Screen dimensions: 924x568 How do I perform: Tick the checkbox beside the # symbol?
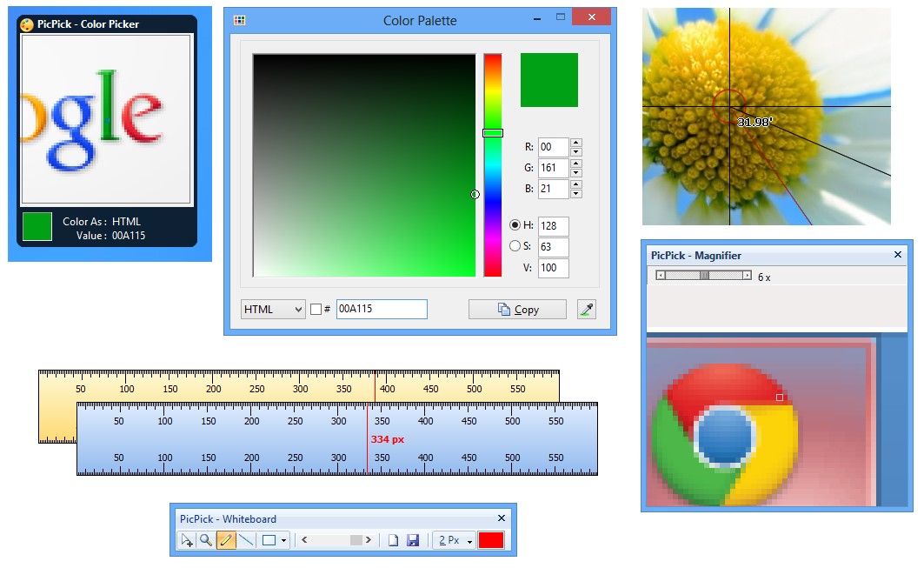pos(316,310)
